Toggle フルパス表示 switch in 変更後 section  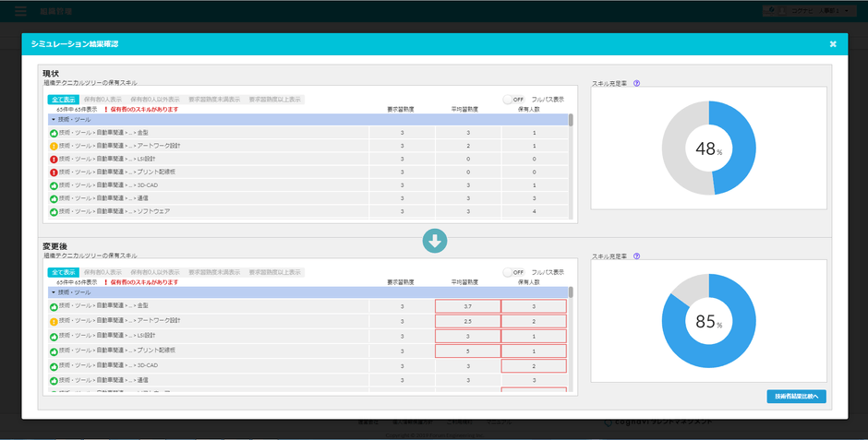[x=512, y=272]
